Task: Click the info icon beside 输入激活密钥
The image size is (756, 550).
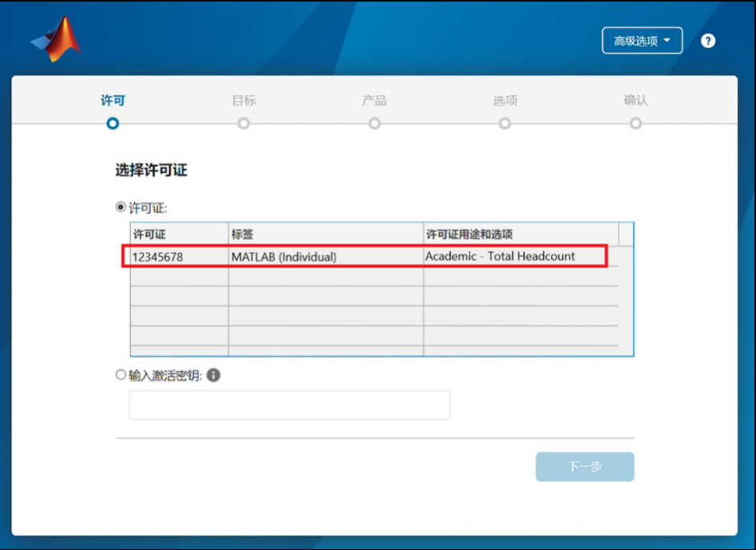Action: 214,375
